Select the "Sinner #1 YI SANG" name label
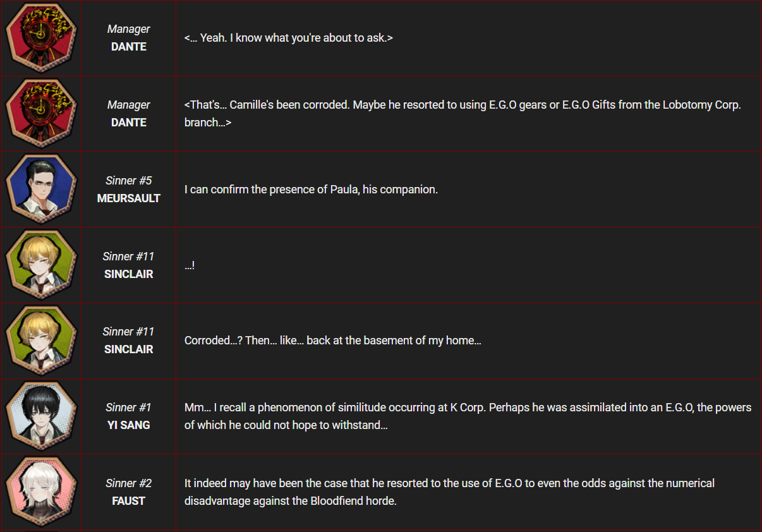The height and width of the screenshot is (532, 762). (x=129, y=416)
